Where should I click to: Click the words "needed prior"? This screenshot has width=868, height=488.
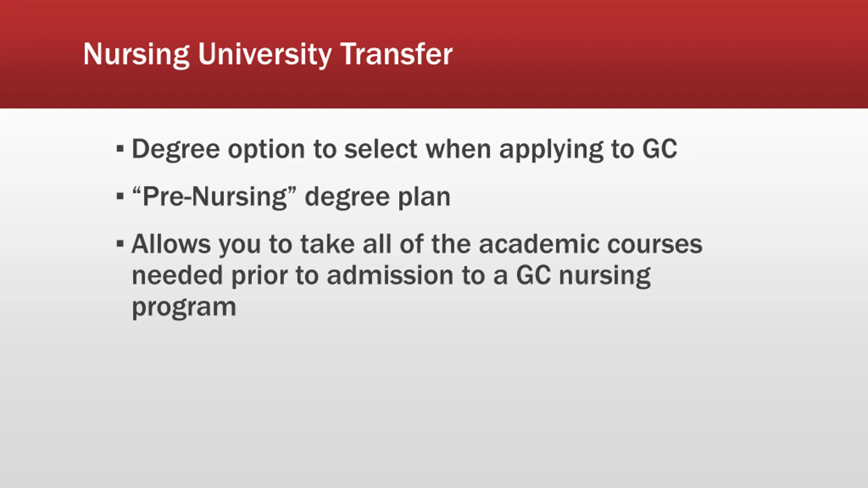210,276
